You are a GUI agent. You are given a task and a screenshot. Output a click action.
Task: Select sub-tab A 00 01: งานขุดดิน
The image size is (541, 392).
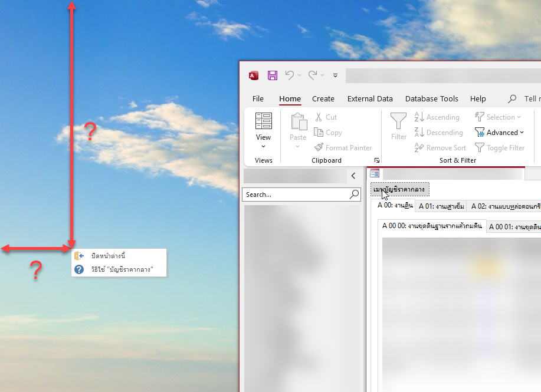coord(514,227)
